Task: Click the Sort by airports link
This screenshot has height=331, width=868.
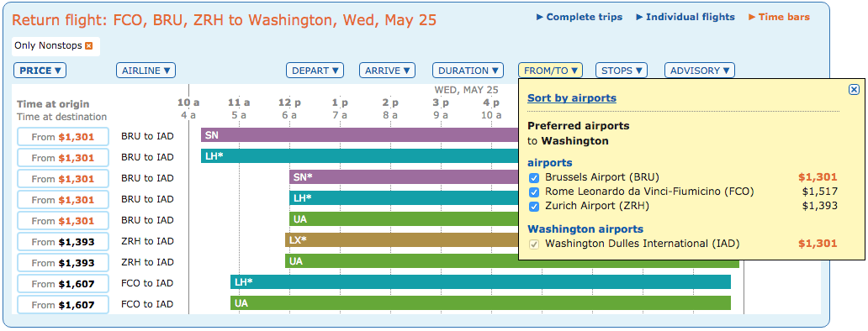Action: [x=572, y=98]
